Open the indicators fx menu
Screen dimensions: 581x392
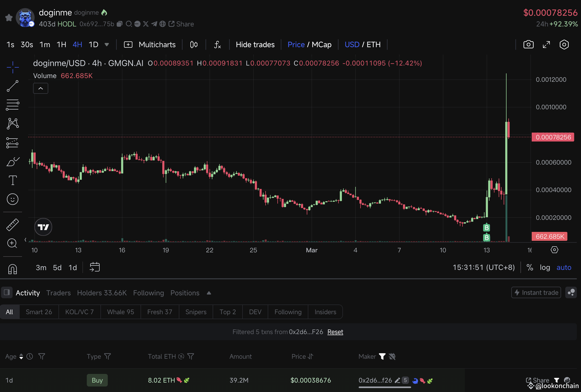tap(217, 45)
